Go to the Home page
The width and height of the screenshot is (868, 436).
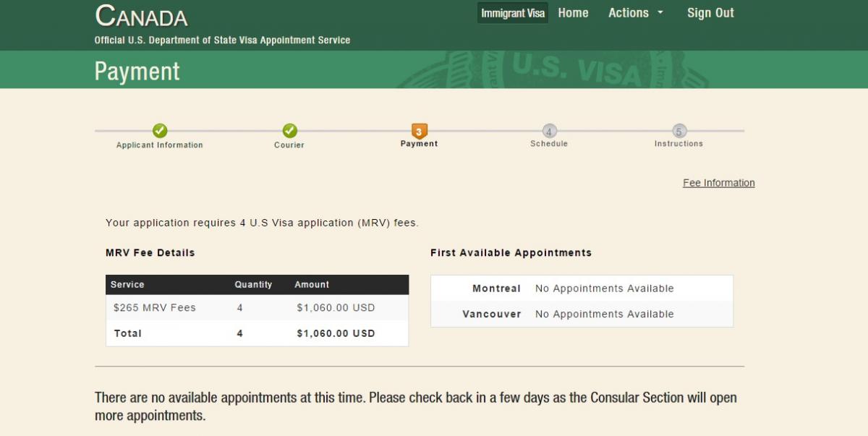tap(573, 13)
